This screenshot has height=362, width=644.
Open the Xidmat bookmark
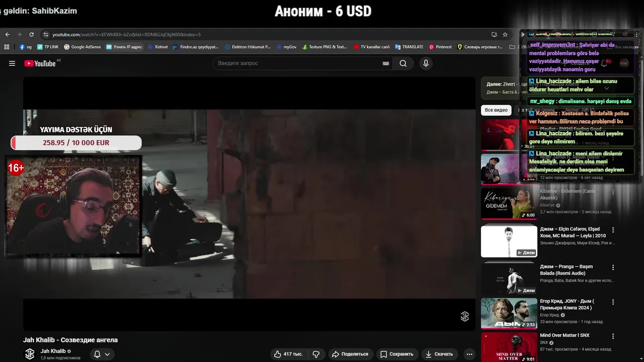click(x=157, y=47)
